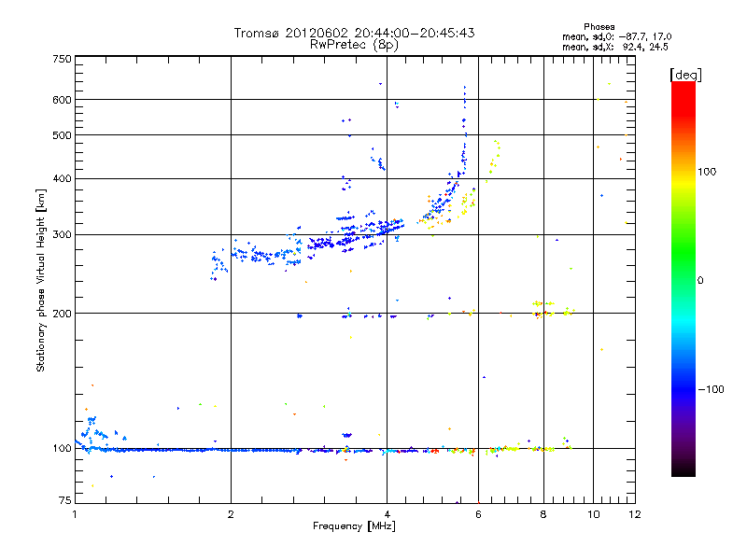Click the black bottom of the colorbar

coord(684,469)
